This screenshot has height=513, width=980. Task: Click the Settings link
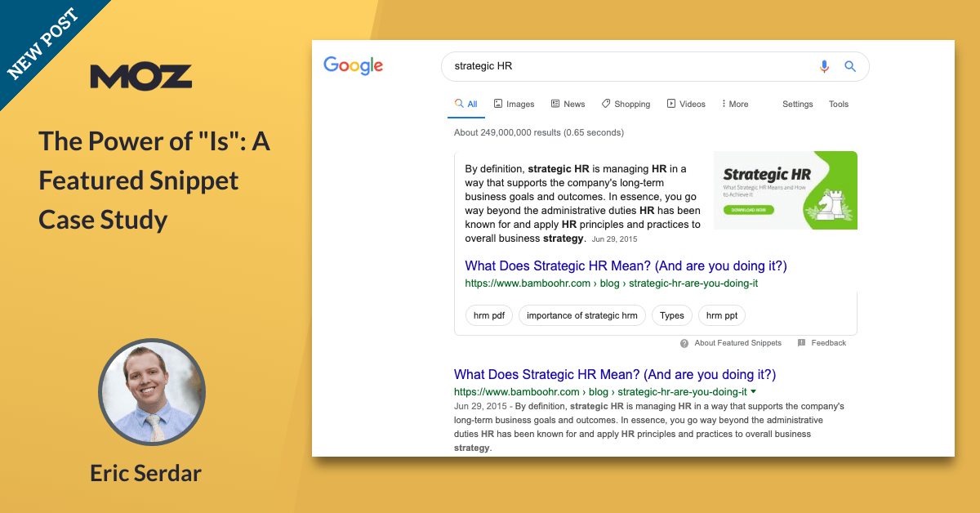(797, 104)
